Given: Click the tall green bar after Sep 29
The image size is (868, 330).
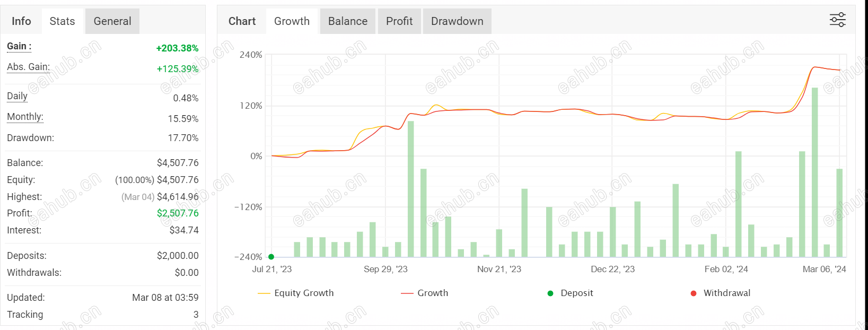Looking at the screenshot, I should coord(411,189).
